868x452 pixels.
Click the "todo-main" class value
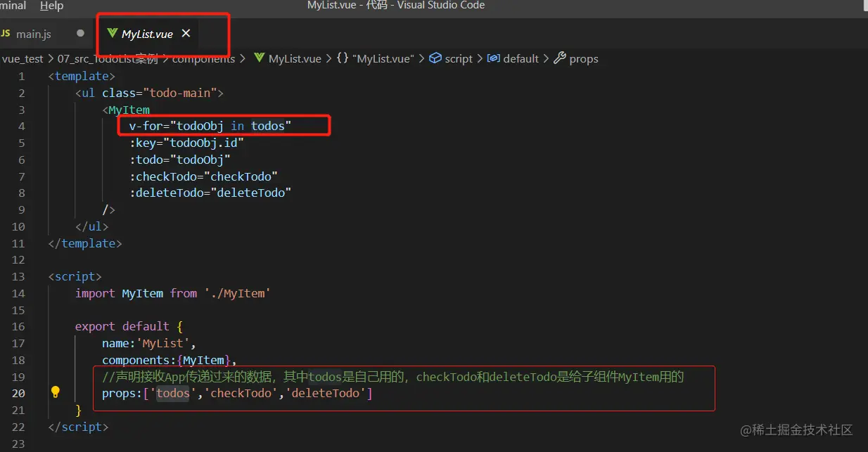pyautogui.click(x=182, y=93)
